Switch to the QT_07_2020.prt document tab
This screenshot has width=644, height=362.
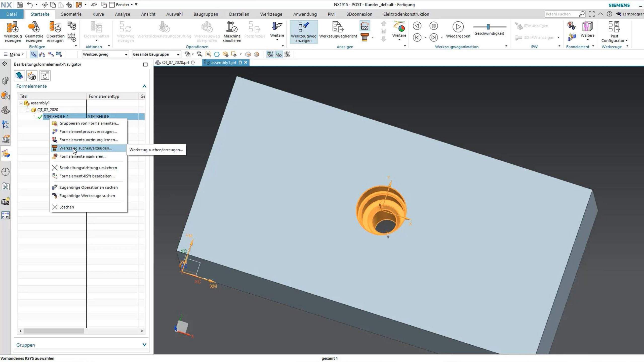click(x=175, y=62)
